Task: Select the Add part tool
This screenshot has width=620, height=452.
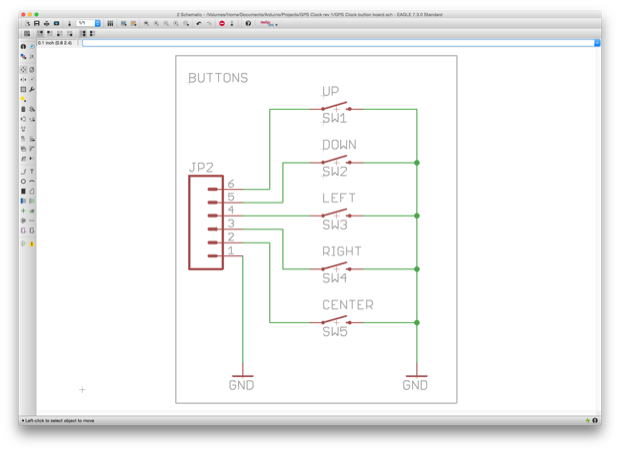Action: [x=32, y=109]
